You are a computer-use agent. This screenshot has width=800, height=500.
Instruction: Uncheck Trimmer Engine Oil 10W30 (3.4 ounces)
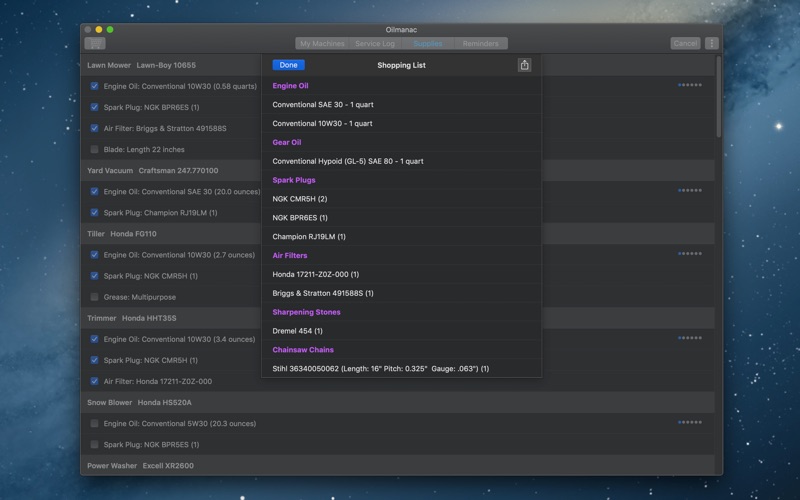click(94, 339)
